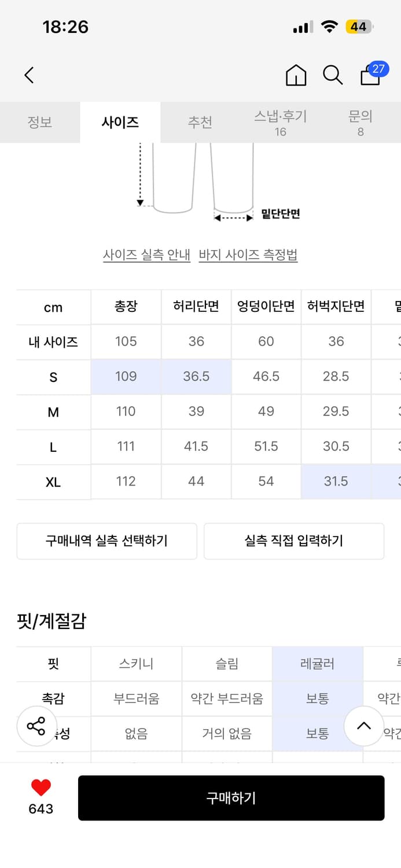401x868 pixels.
Task: Open the share options via share icon
Action: (x=36, y=726)
